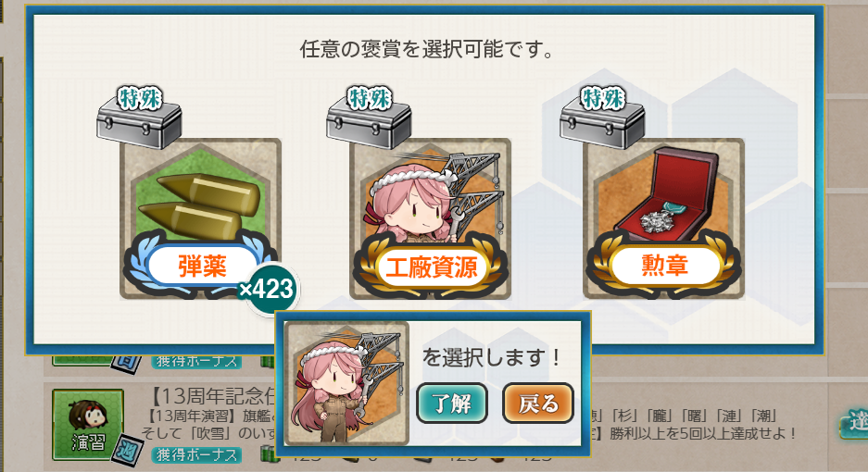Click the teal button at the right edge
868x472 pixels.
tap(853, 424)
